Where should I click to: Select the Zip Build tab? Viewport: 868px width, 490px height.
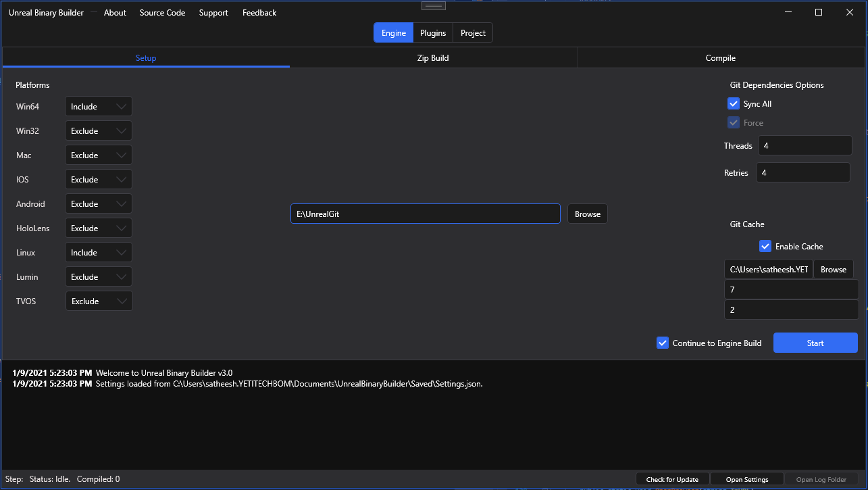[433, 57]
